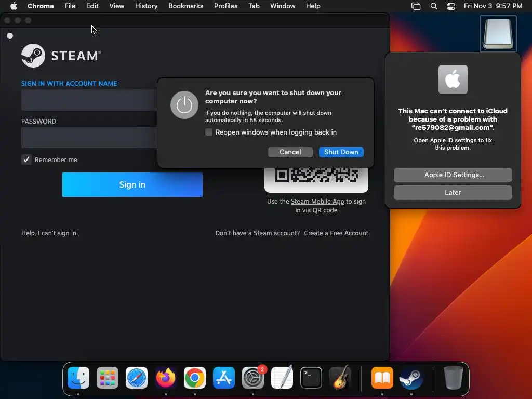Launch GarageBand from the Dock
The width and height of the screenshot is (532, 399).
pyautogui.click(x=340, y=378)
